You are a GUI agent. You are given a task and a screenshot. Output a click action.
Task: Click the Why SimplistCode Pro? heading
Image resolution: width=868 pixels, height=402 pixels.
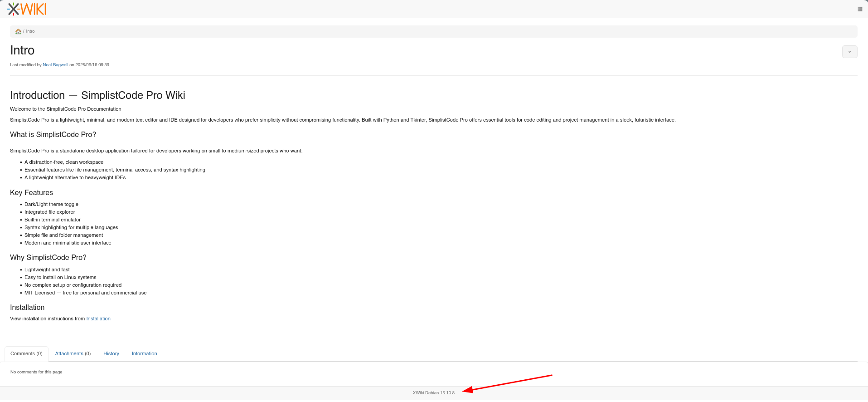(48, 257)
